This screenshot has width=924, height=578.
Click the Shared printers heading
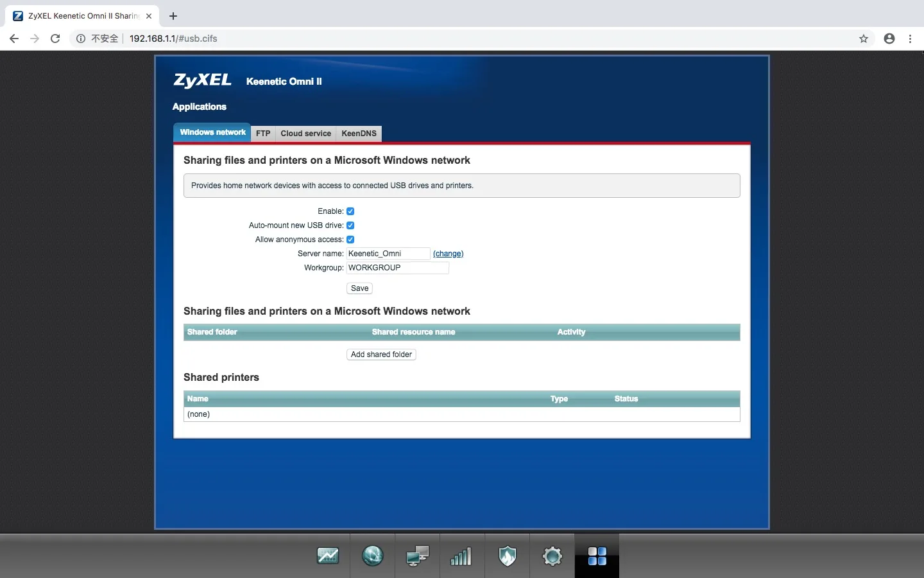click(x=221, y=378)
